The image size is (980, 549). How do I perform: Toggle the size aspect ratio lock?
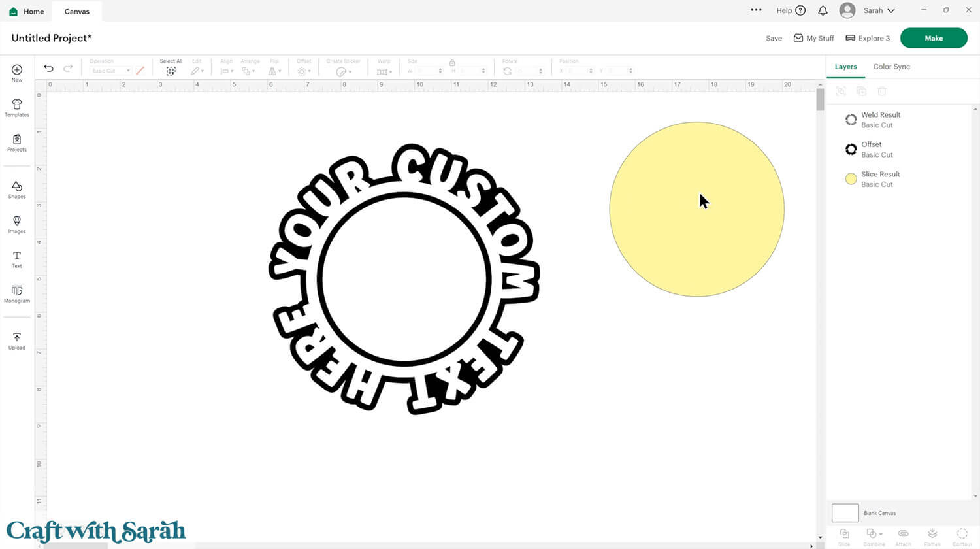pyautogui.click(x=451, y=62)
